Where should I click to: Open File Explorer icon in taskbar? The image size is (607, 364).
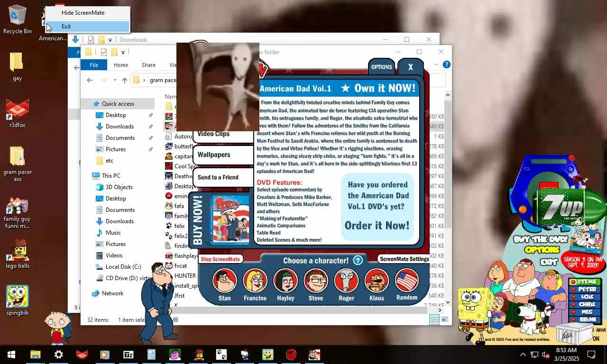[36, 355]
